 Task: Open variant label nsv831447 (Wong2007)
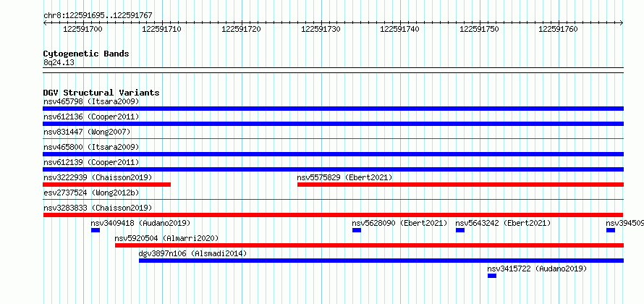[x=87, y=132]
